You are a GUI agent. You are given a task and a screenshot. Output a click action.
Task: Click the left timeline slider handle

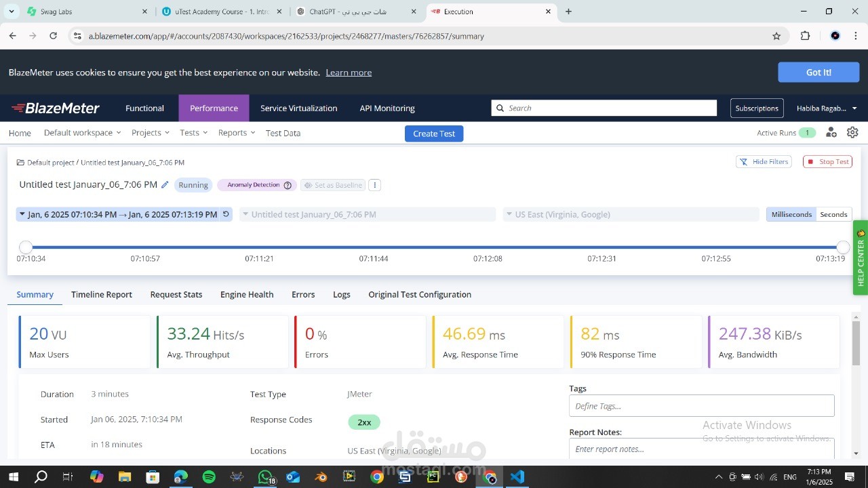pyautogui.click(x=25, y=247)
